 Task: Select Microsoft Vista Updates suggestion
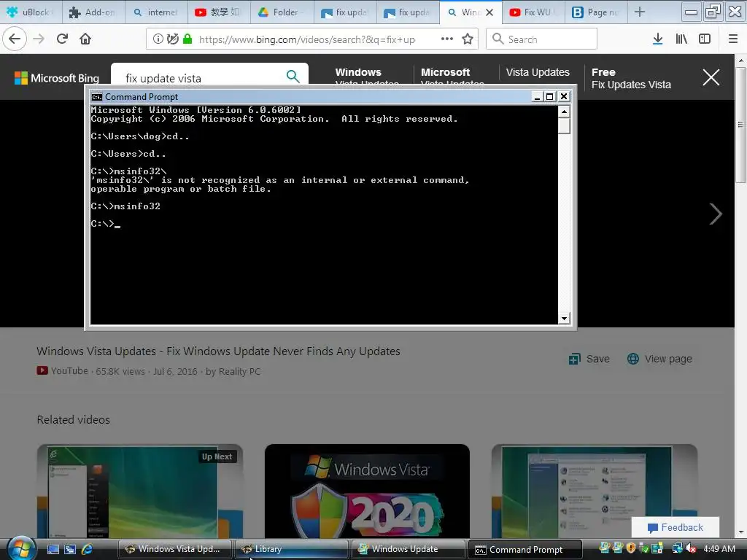pos(452,77)
